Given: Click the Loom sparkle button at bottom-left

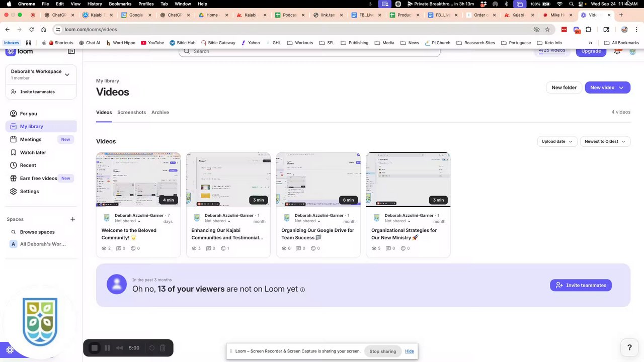Looking at the screenshot, I should 10,350.
